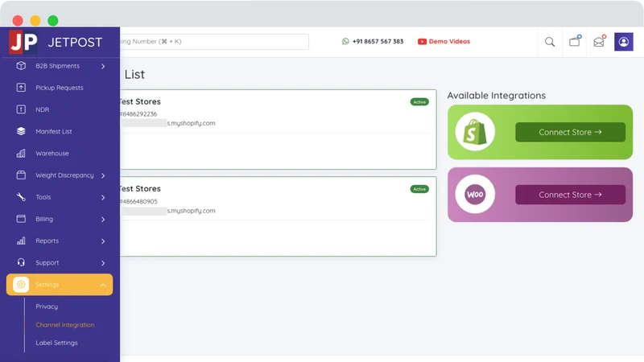Open Reports menu label

[47, 241]
